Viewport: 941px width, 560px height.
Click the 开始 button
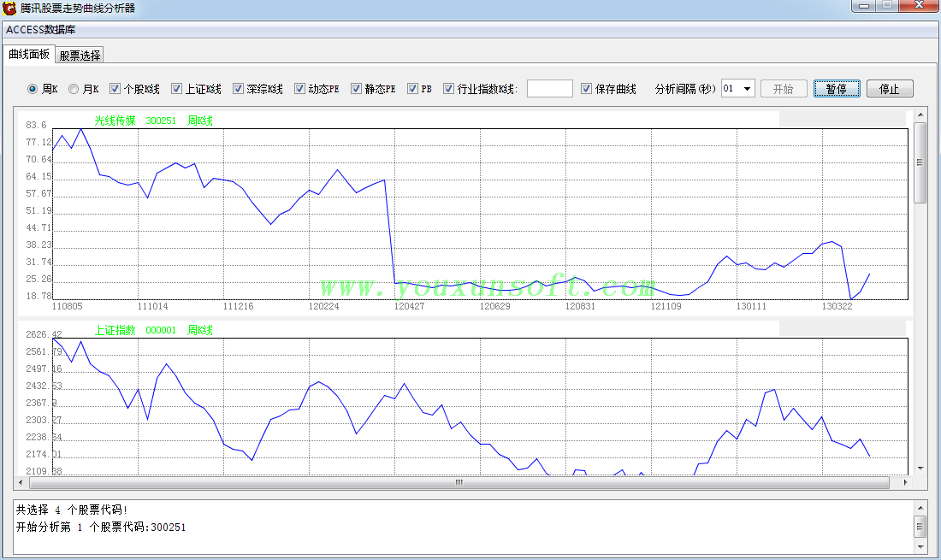click(783, 89)
